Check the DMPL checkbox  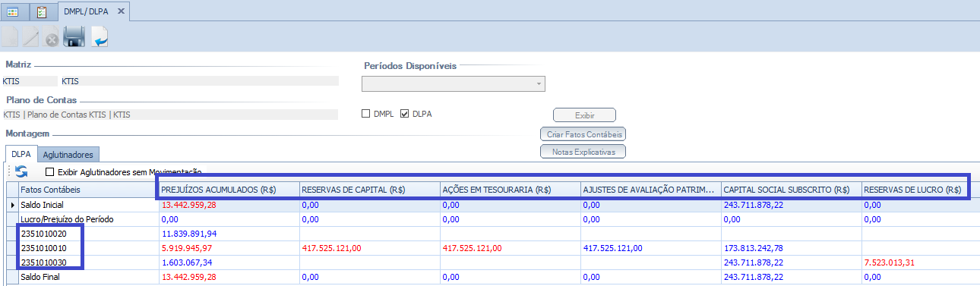366,114
